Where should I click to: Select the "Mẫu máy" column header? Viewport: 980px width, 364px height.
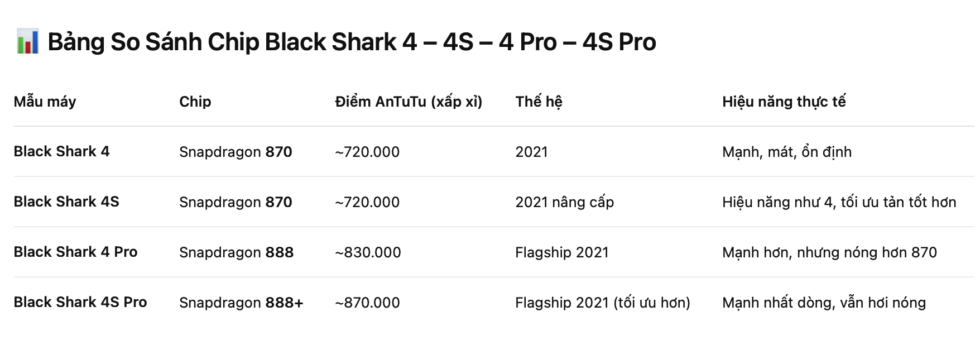[x=45, y=102]
